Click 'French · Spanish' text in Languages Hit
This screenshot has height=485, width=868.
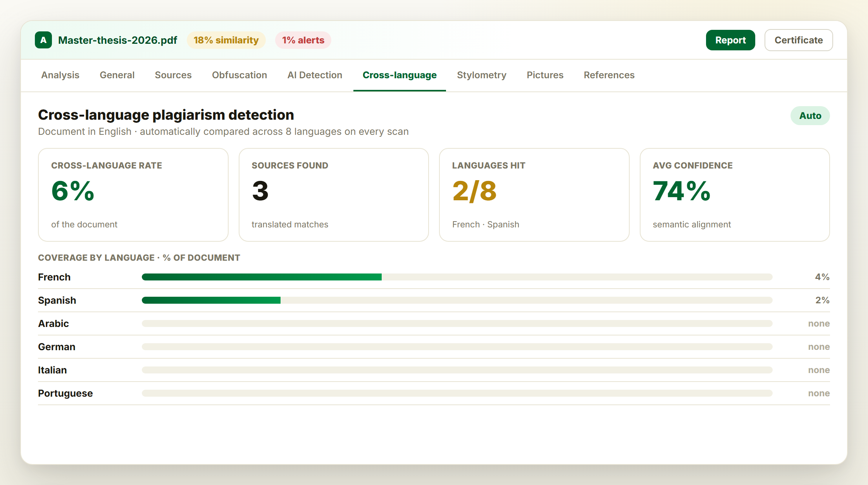[486, 224]
